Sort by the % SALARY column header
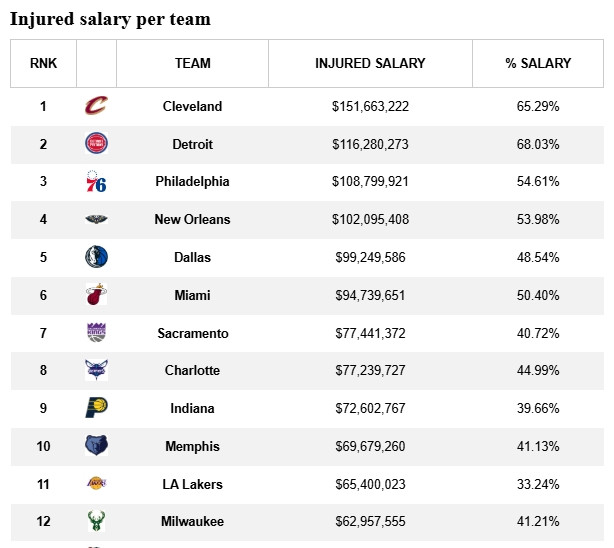Screen dimensions: 614x548 coord(538,63)
